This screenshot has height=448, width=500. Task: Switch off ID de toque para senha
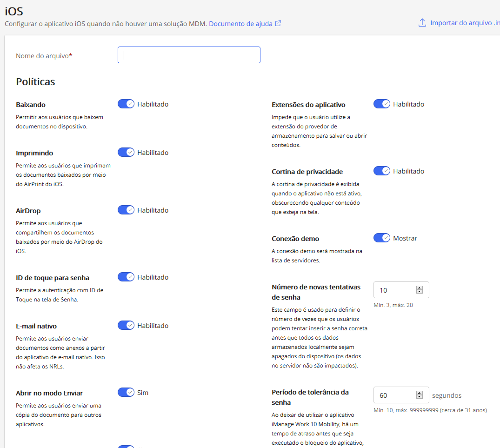tap(126, 277)
